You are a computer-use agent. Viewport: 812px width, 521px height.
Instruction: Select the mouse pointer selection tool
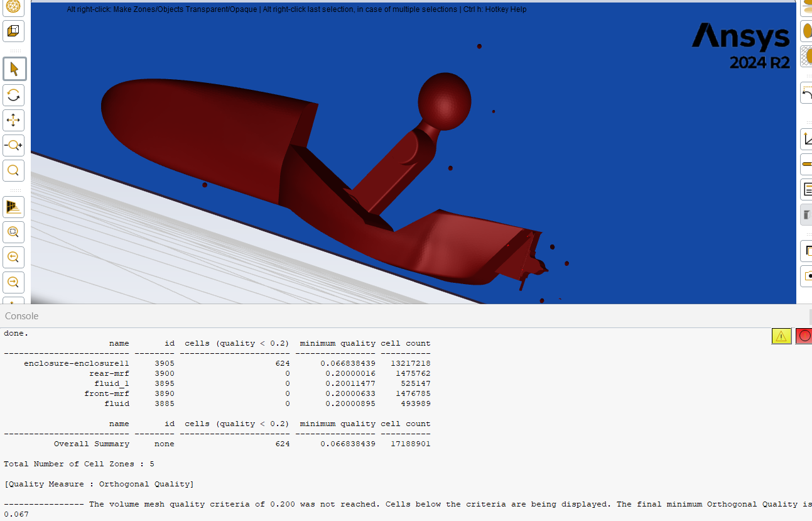[14, 69]
